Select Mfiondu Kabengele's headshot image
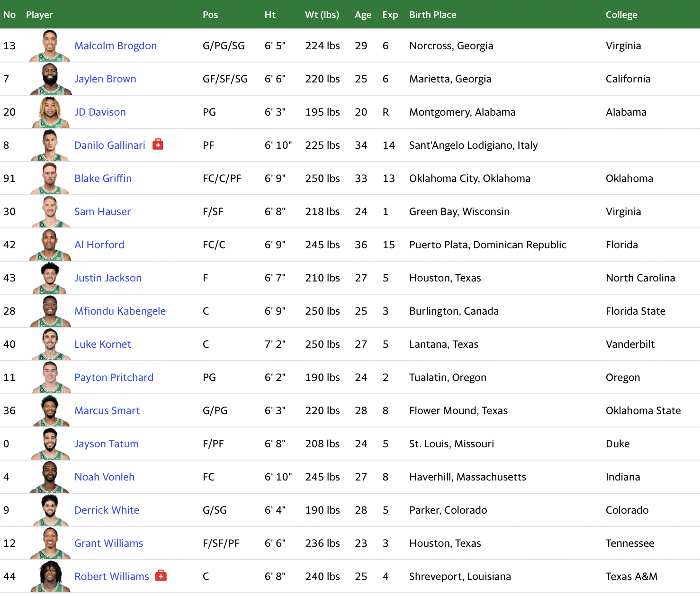Image resolution: width=700 pixels, height=598 pixels. (x=50, y=311)
